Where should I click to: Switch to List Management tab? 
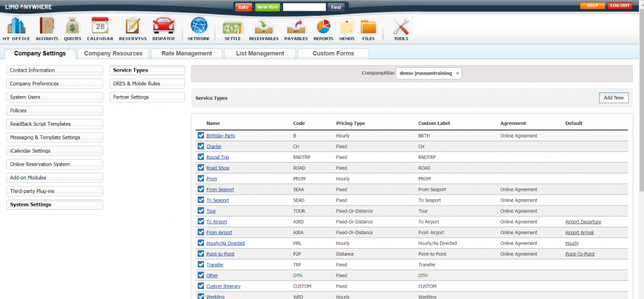(x=260, y=53)
